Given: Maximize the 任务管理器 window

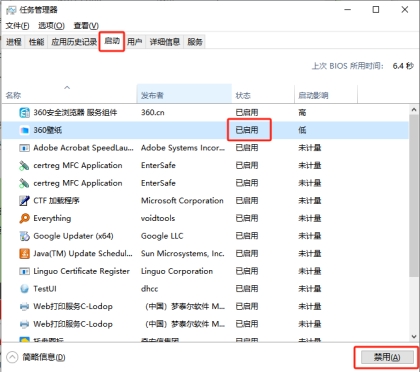Looking at the screenshot, I should pyautogui.click(x=376, y=10).
